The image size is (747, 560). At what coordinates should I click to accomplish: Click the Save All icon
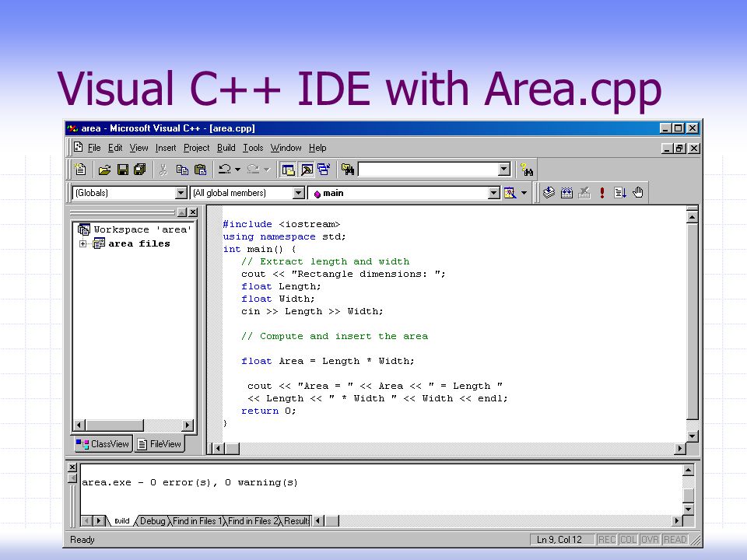coord(139,170)
